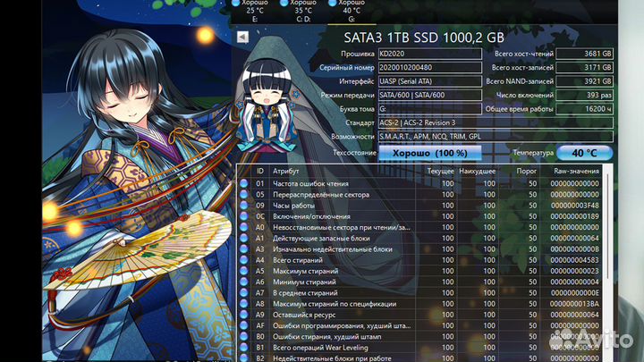644x362 pixels.
Task: Click status orb for B1 Wear Leveling
Action: click(244, 348)
